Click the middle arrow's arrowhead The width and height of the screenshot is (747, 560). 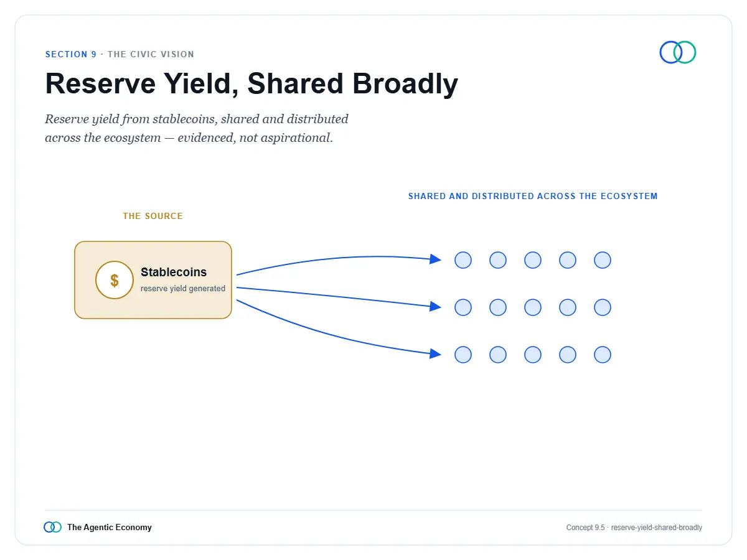pyautogui.click(x=436, y=306)
